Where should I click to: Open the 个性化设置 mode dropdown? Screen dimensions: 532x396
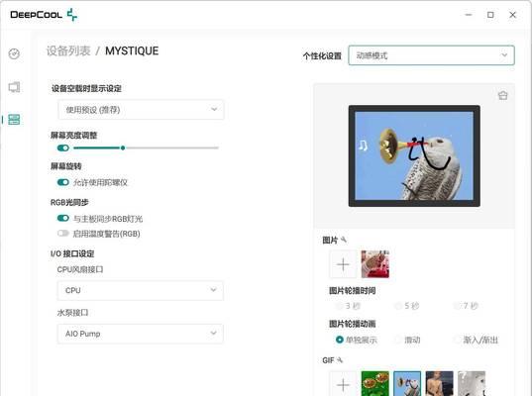[431, 55]
